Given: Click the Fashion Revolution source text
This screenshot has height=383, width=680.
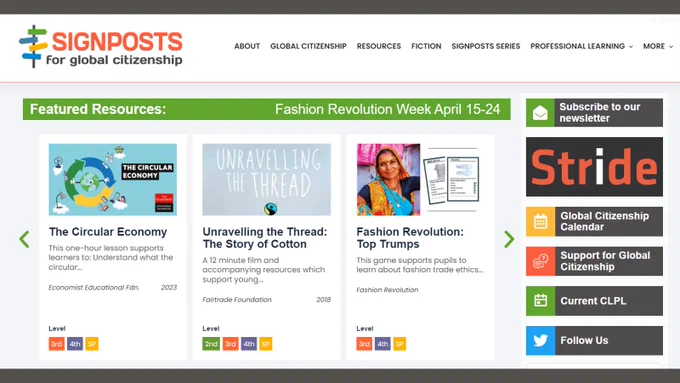Looking at the screenshot, I should tap(387, 290).
